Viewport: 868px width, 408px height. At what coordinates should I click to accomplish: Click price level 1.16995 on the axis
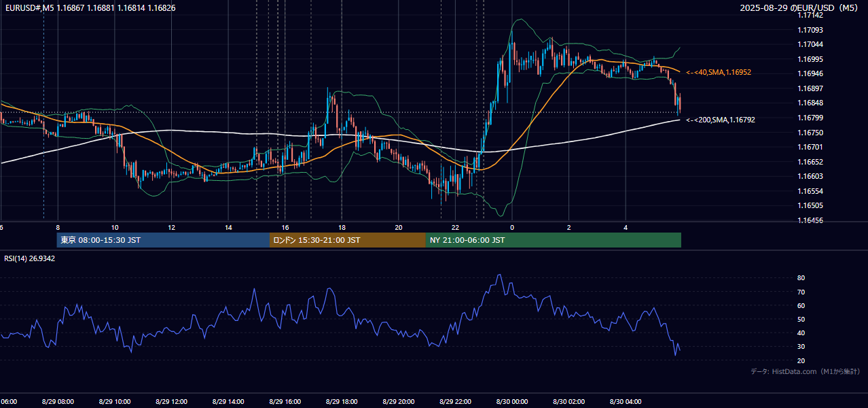tap(810, 59)
